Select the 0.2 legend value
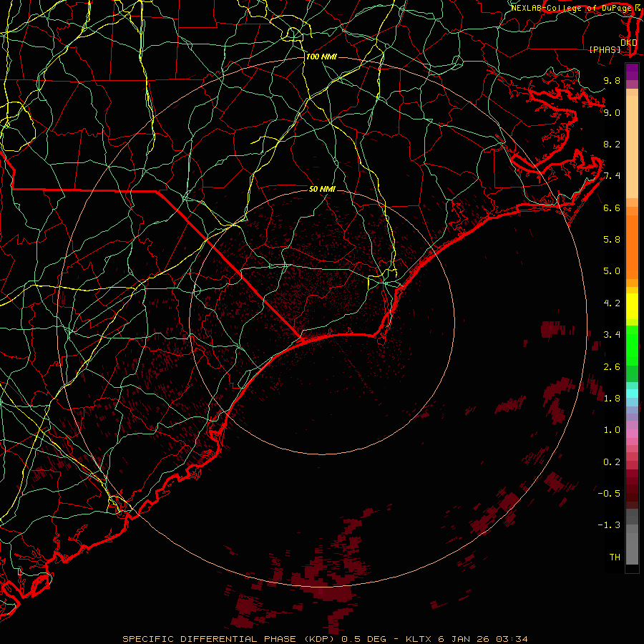 coord(612,462)
